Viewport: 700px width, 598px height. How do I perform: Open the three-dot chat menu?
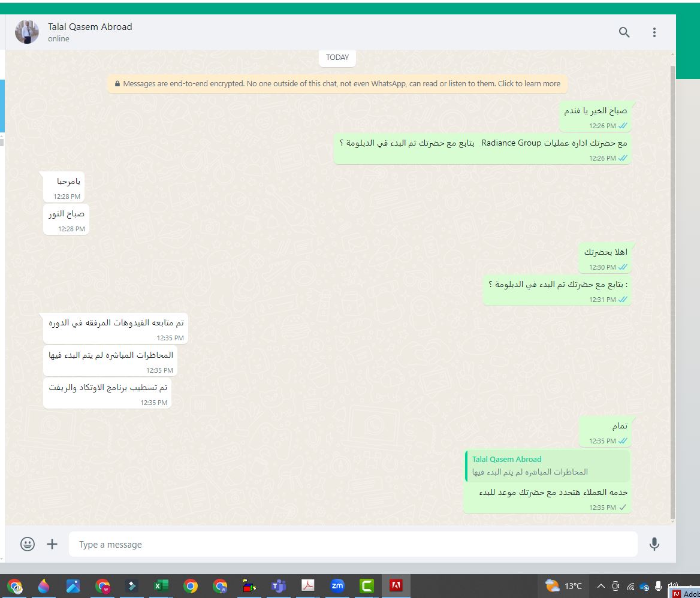point(654,32)
